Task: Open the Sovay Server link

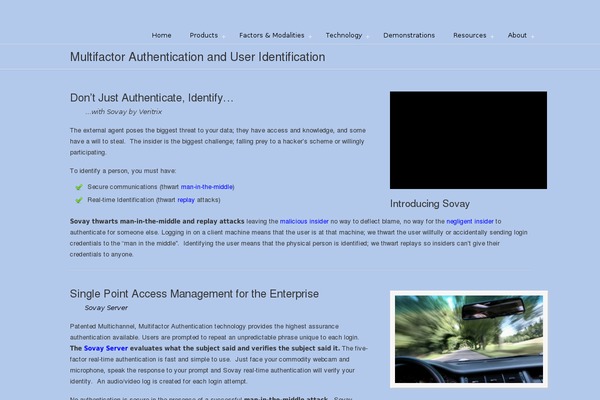Action: [x=106, y=348]
